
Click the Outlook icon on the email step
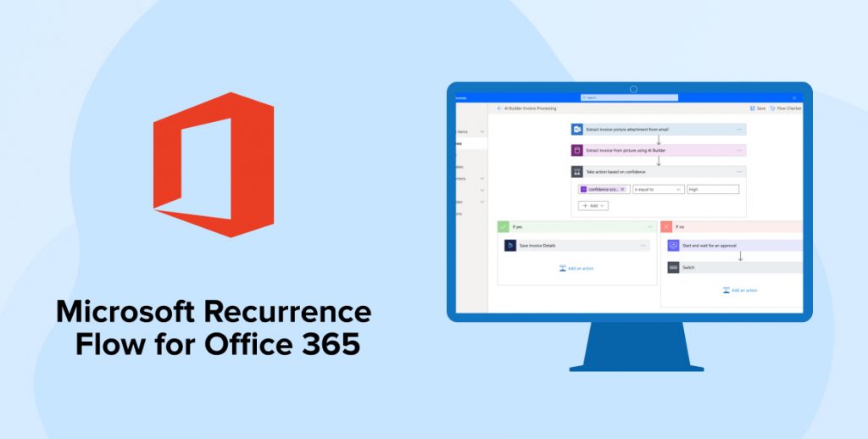point(576,130)
